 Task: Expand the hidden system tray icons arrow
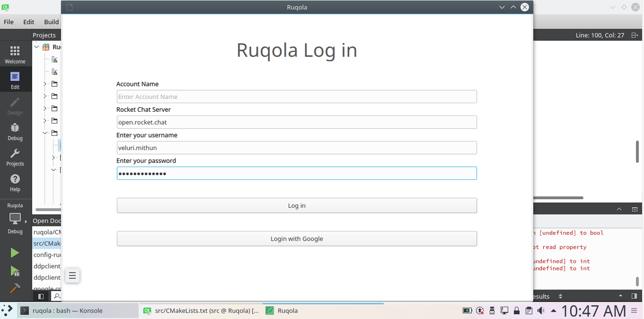click(553, 310)
